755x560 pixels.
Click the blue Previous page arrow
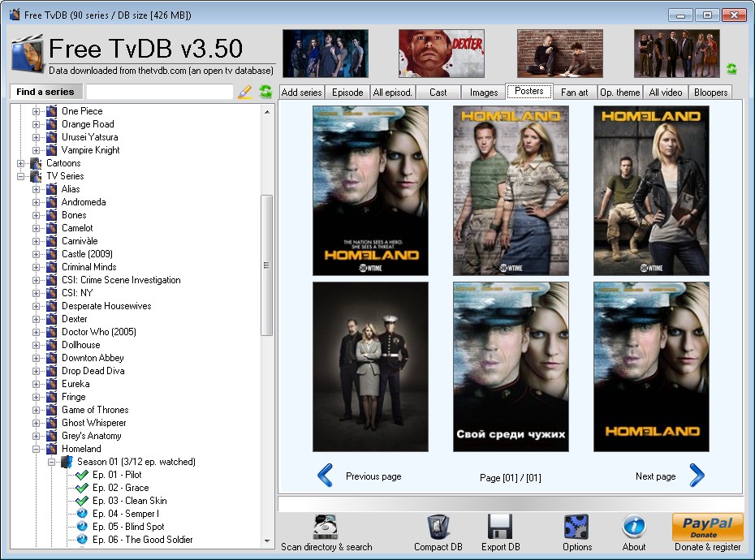coord(326,476)
